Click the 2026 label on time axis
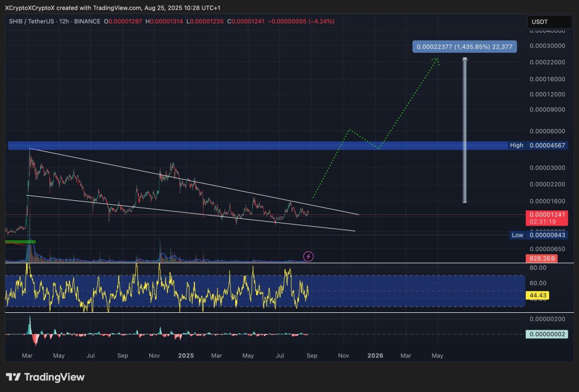The width and height of the screenshot is (579, 392). (375, 356)
